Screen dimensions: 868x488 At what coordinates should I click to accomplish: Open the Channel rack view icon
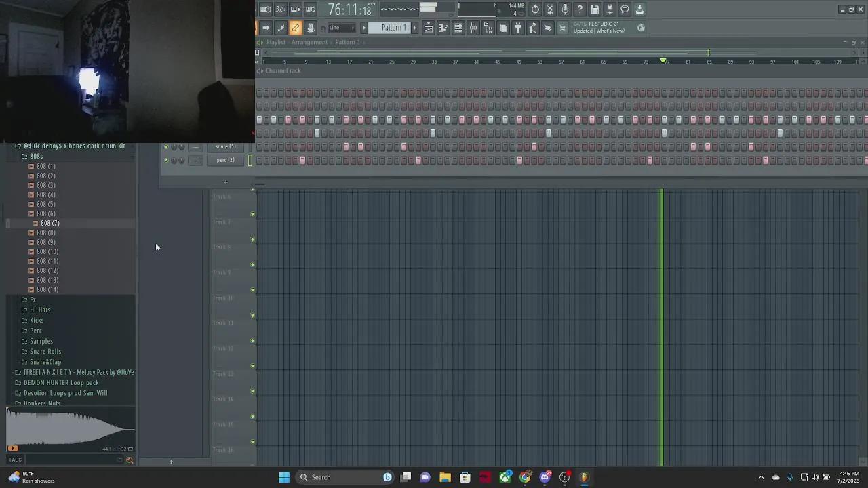[458, 28]
